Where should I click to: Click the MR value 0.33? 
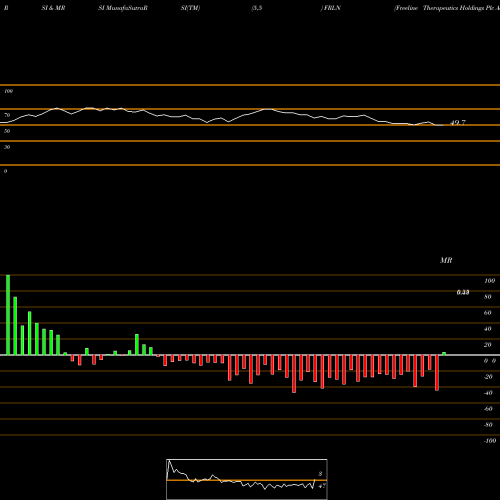pos(463,292)
